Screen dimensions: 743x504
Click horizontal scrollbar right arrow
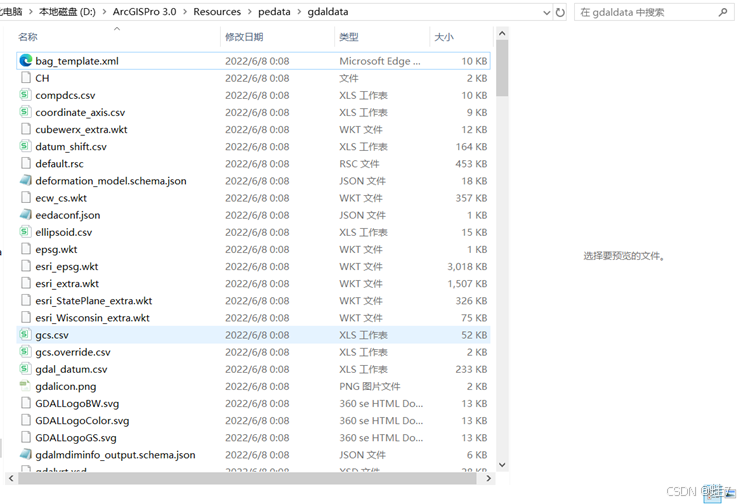(489, 478)
